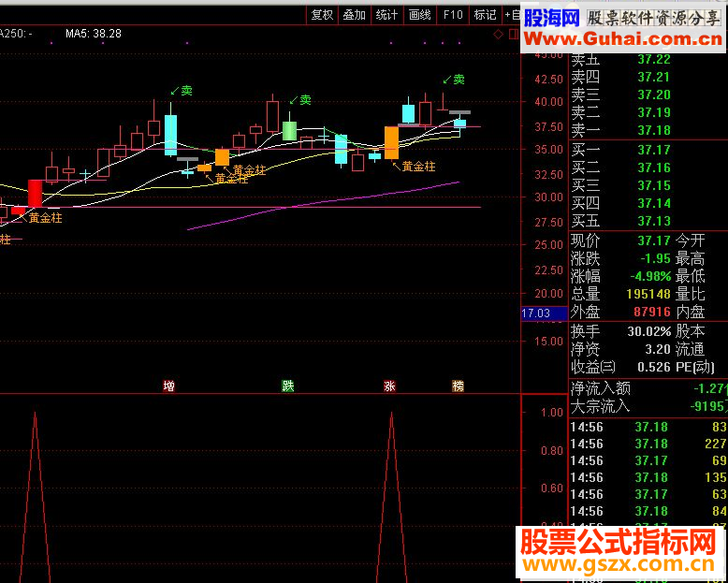Click the 最高 label
The height and width of the screenshot is (583, 728).
691,258
